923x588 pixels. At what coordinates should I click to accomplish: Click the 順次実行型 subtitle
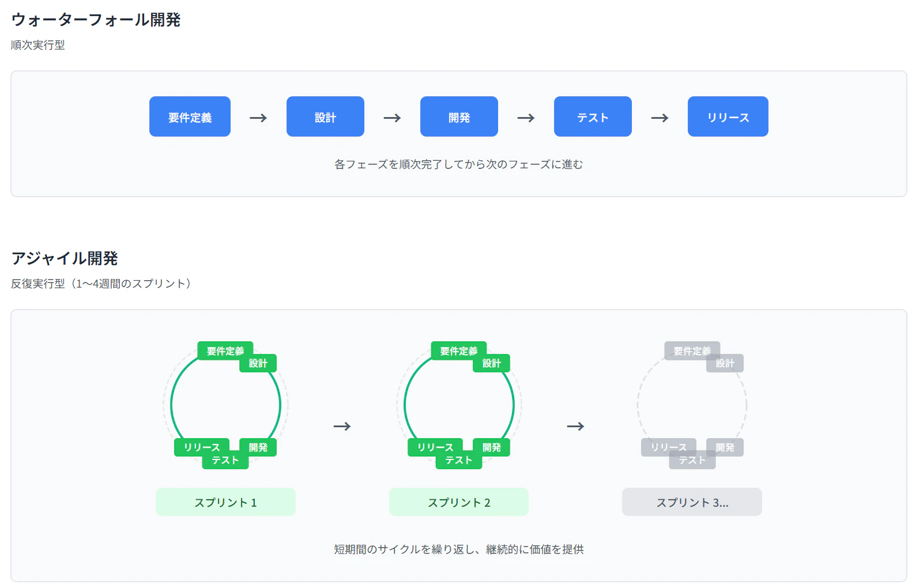pyautogui.click(x=38, y=45)
